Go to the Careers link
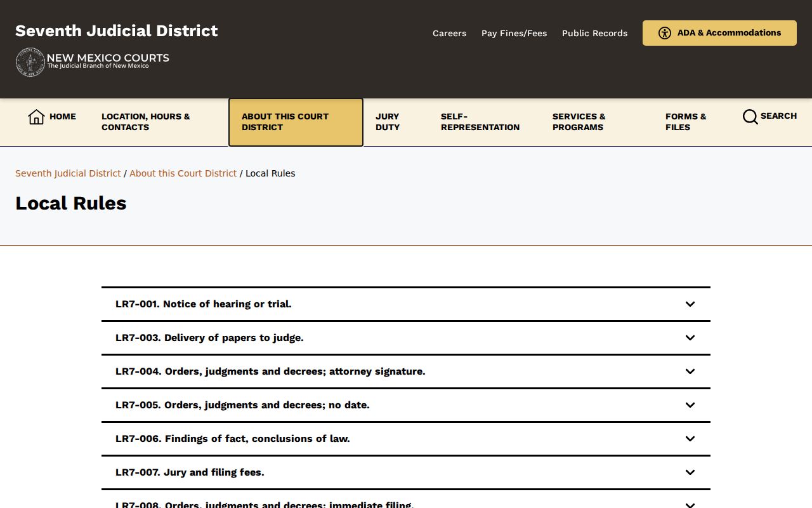Screen dimensions: 812x508 [x=449, y=33]
